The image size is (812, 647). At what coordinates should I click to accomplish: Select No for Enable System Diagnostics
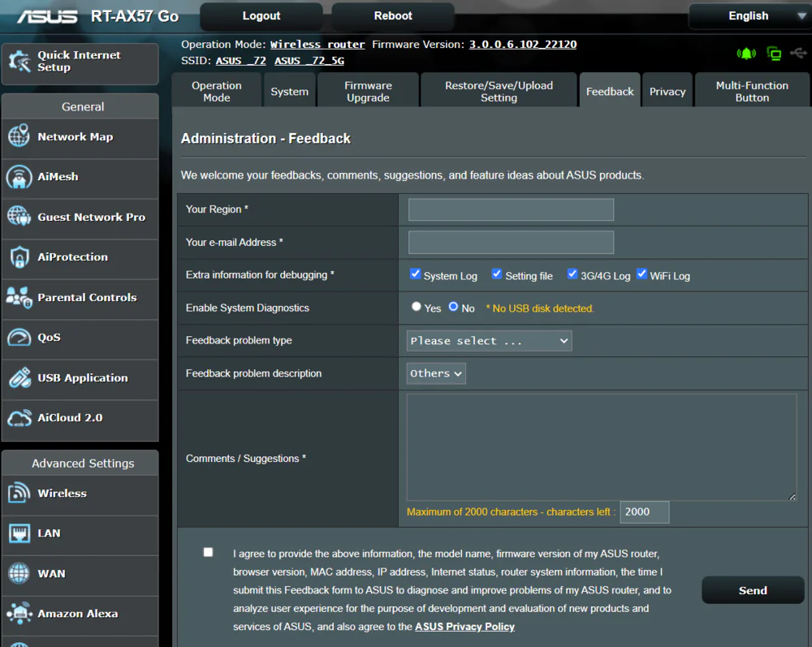(453, 306)
